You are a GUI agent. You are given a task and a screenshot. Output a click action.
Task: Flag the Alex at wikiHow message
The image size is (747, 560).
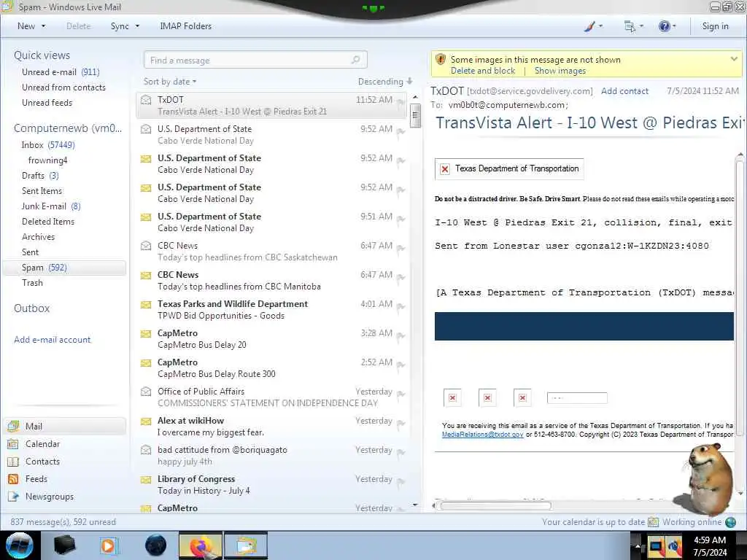(400, 424)
